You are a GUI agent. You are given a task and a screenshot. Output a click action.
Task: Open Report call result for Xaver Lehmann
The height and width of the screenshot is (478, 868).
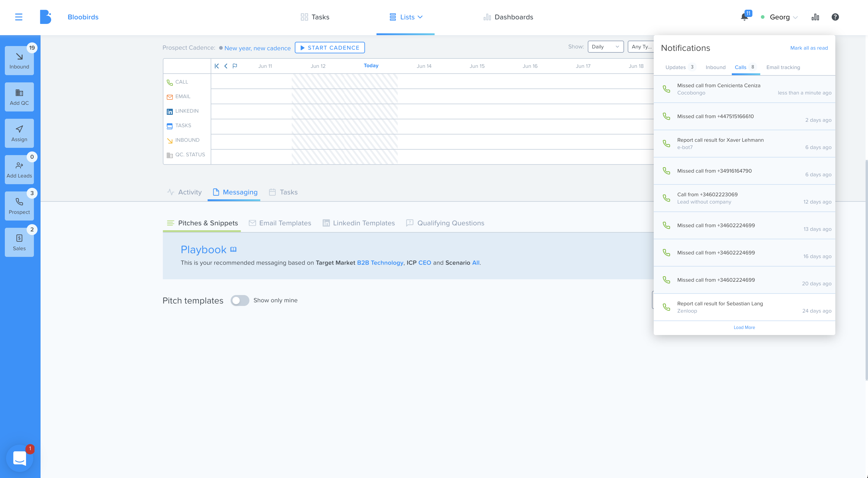point(744,143)
